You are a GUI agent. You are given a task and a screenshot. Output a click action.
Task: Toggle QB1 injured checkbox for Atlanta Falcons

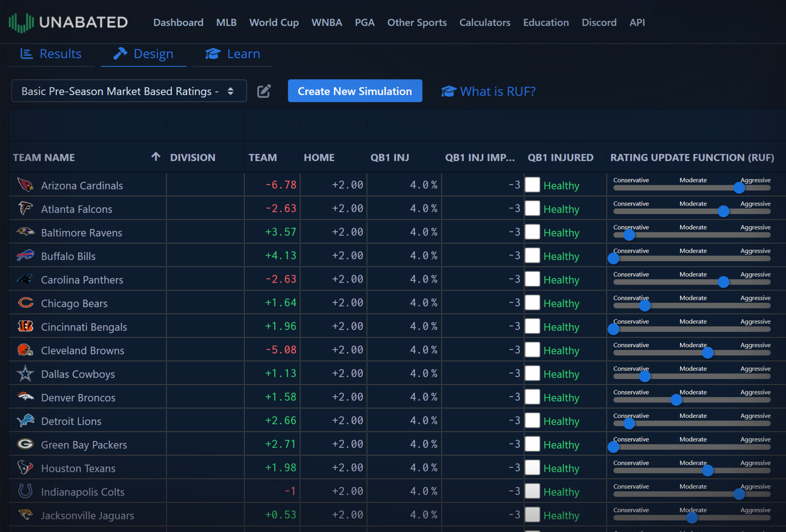coord(532,209)
